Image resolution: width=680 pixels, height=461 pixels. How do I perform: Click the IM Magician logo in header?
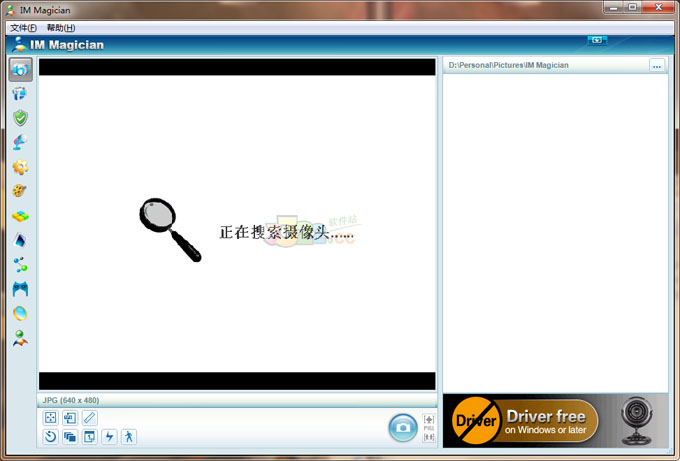[x=58, y=45]
